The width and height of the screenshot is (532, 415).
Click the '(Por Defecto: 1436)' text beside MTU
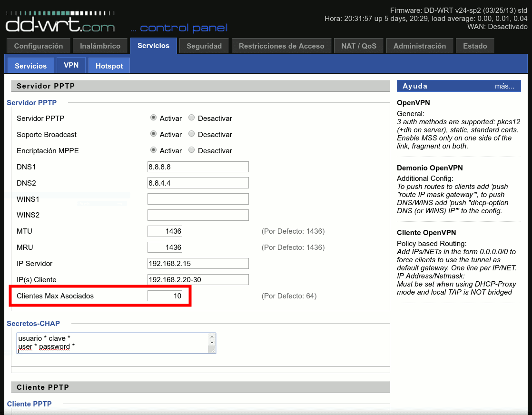[x=293, y=231]
